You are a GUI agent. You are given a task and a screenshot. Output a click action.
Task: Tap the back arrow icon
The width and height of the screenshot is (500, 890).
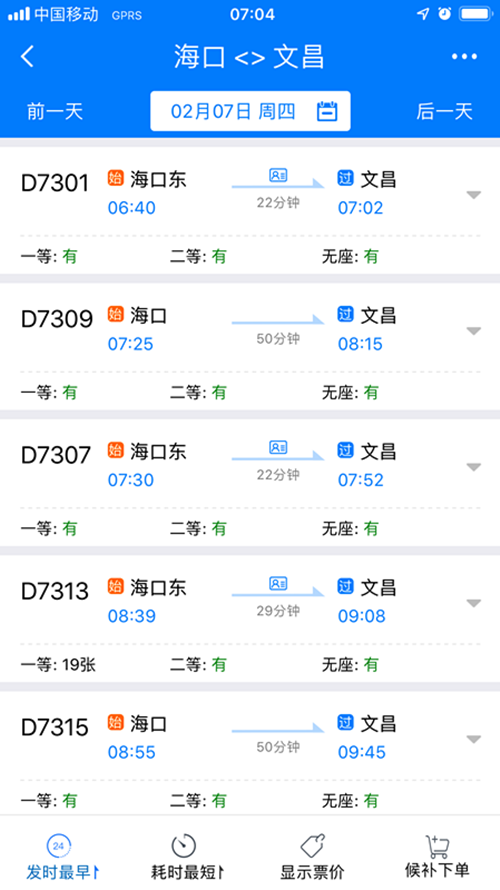click(27, 57)
